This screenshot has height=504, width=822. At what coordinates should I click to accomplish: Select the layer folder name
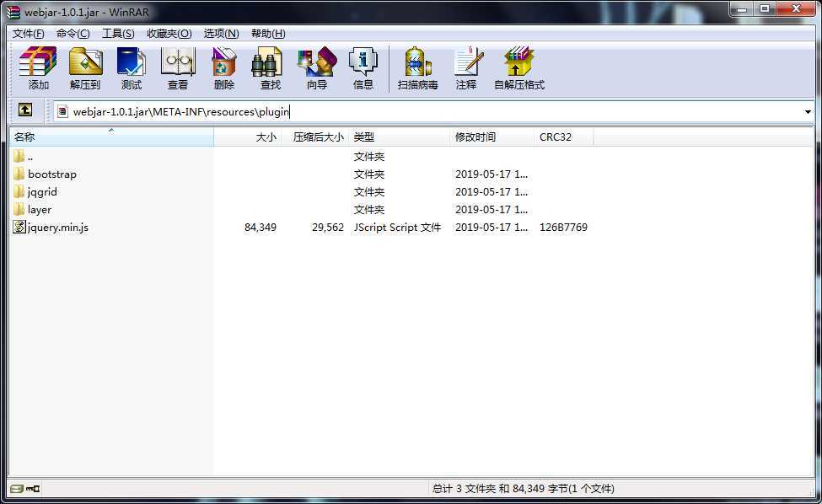[x=40, y=210]
